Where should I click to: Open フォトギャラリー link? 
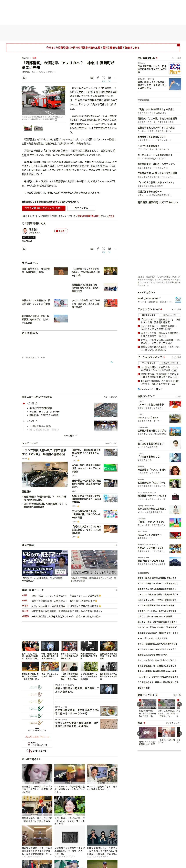pos(174,723)
